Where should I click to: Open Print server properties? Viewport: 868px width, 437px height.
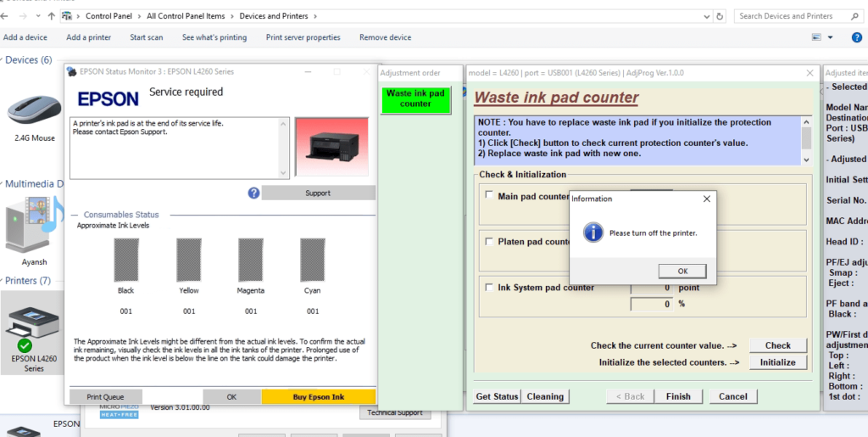(x=303, y=37)
